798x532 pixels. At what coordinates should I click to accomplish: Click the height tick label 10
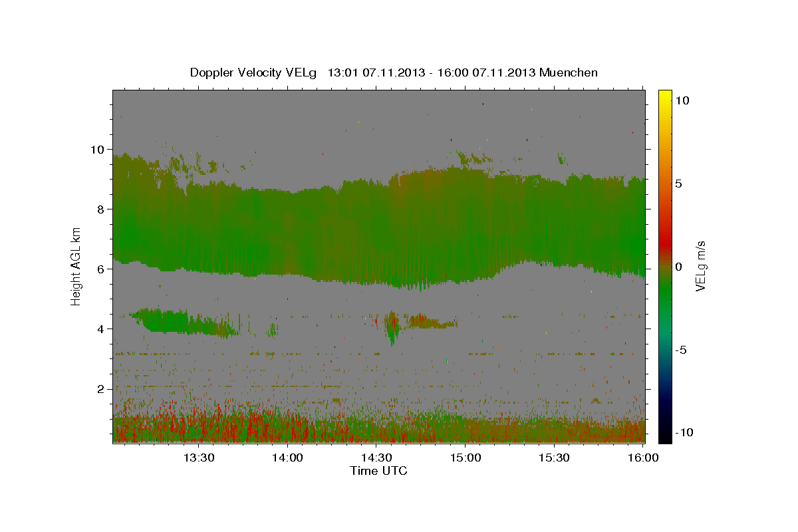(98, 150)
